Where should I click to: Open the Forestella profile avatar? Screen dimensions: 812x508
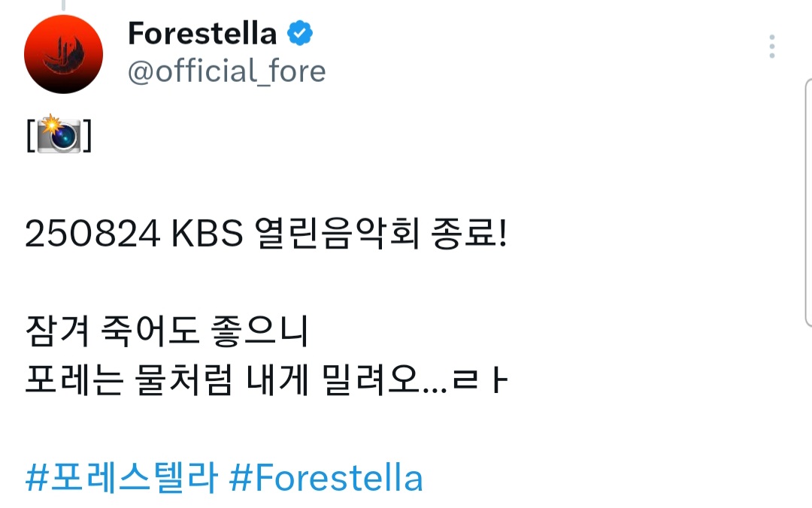pos(63,54)
